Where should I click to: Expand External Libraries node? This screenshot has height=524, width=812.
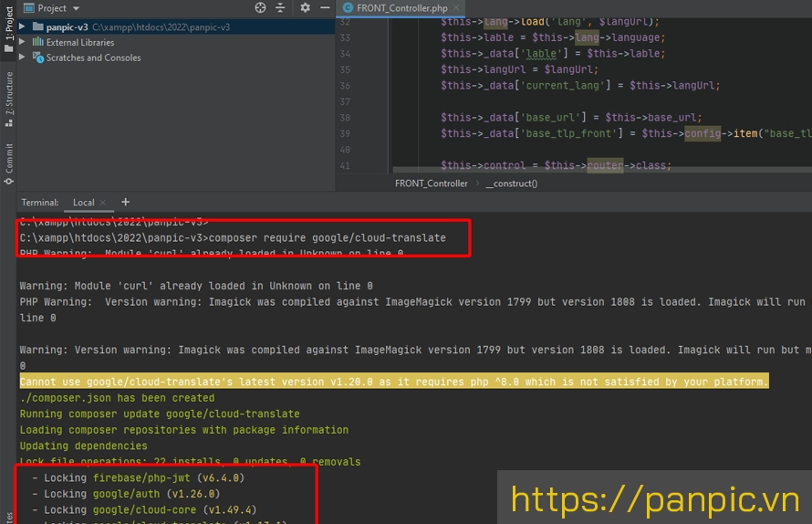pos(22,42)
